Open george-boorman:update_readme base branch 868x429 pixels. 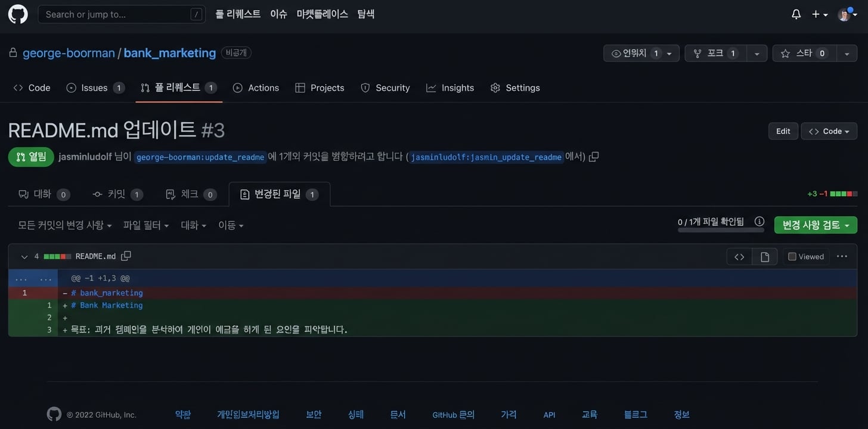click(x=200, y=157)
